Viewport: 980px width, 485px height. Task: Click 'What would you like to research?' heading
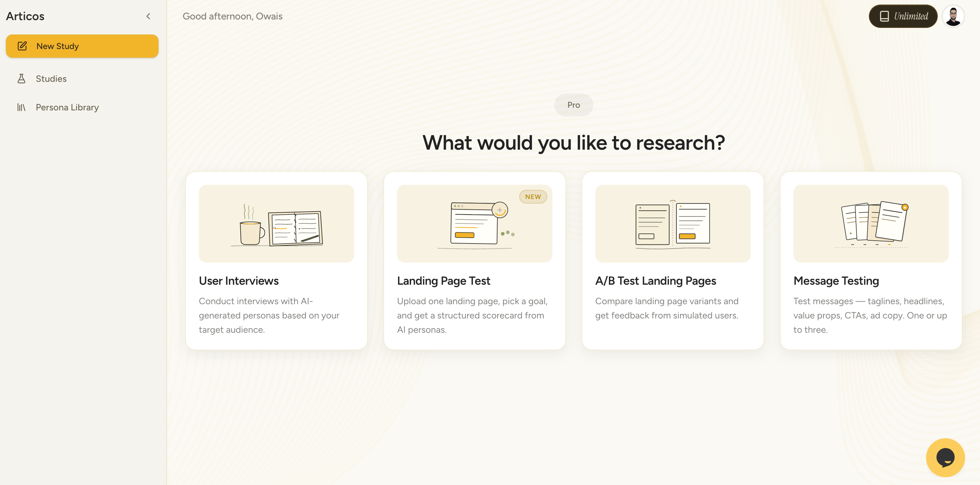(x=573, y=143)
